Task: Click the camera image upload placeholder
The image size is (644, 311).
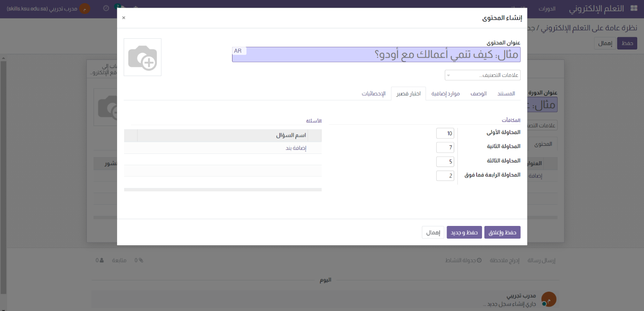Action: coord(143,57)
